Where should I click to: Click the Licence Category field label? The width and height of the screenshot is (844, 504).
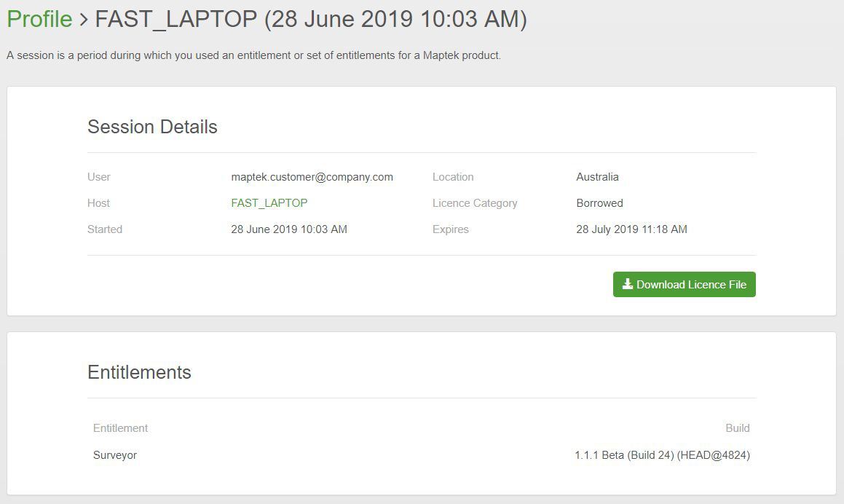pos(474,203)
